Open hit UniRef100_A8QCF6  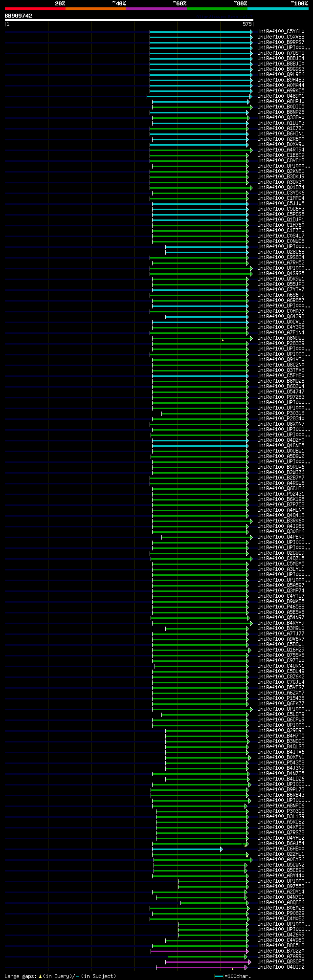[x=281, y=903]
